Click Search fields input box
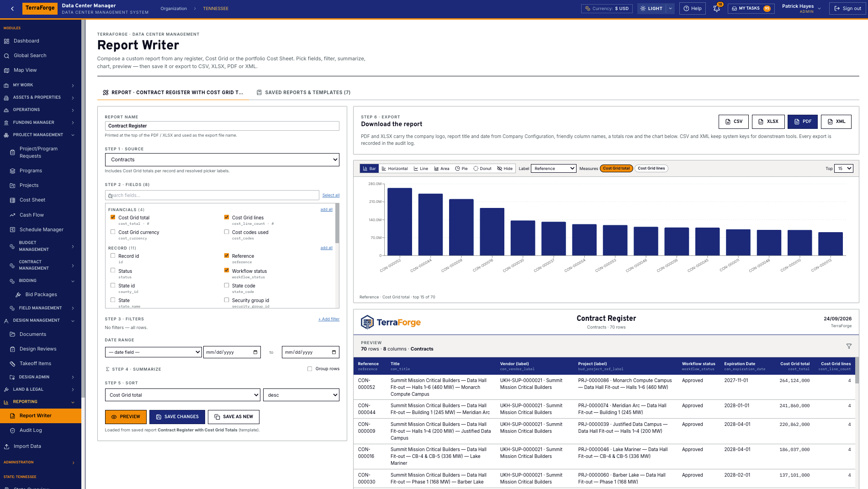Image resolution: width=868 pixels, height=489 pixels. [212, 195]
